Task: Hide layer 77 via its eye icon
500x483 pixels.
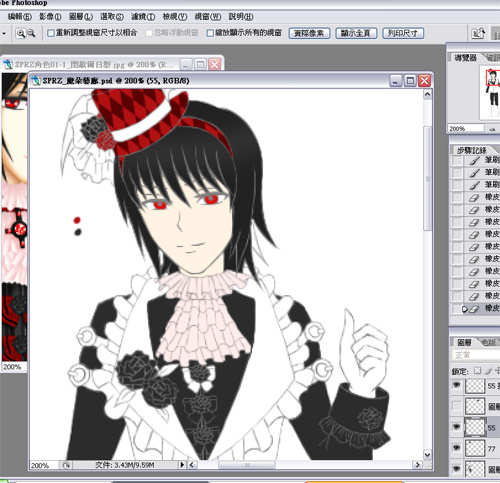Action: click(456, 448)
